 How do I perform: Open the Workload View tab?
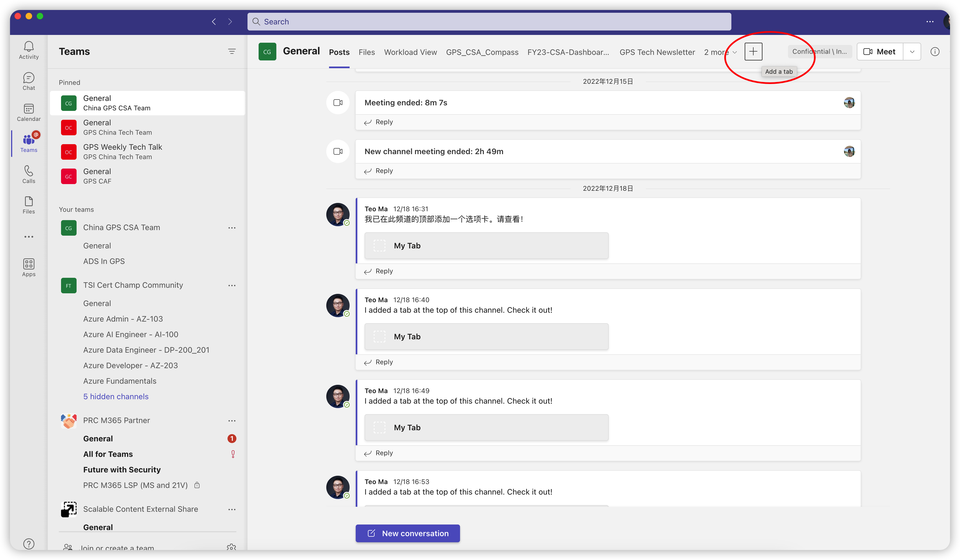pos(410,52)
